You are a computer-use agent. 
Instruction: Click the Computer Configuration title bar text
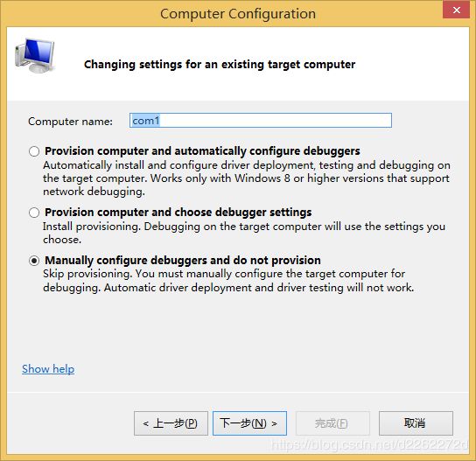pyautogui.click(x=238, y=14)
